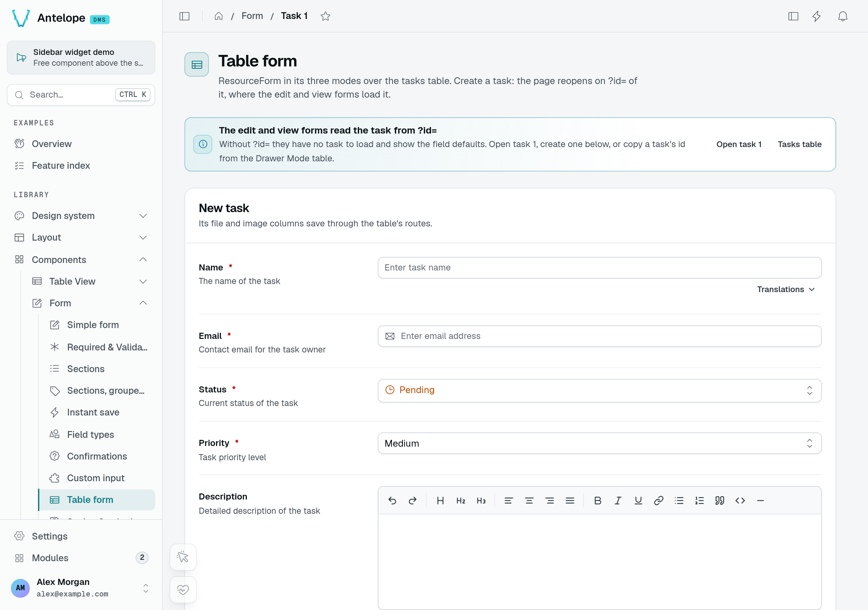Click Form breadcrumb link

252,16
